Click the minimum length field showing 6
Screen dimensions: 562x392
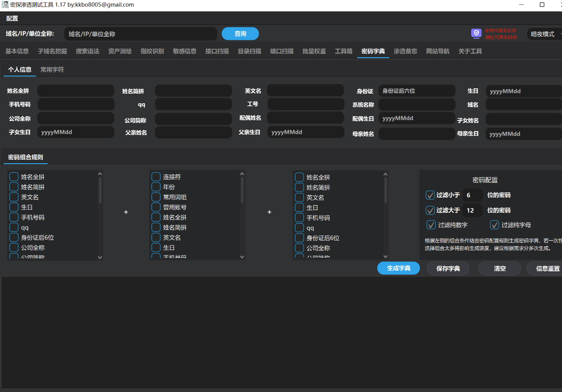tap(472, 195)
